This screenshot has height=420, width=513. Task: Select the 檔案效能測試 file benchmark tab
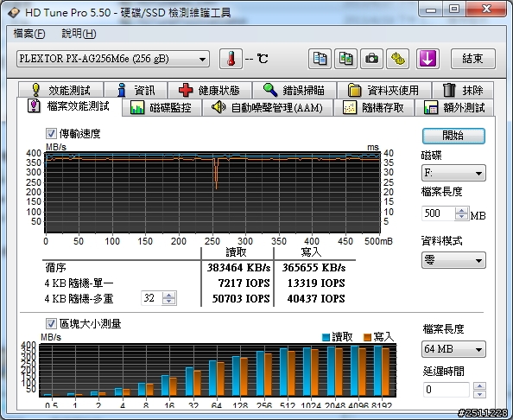coord(69,106)
